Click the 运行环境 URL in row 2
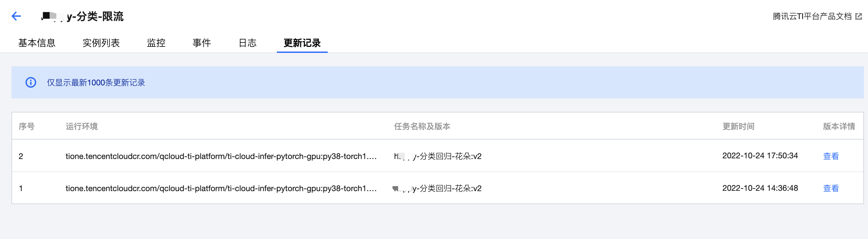 (221, 156)
